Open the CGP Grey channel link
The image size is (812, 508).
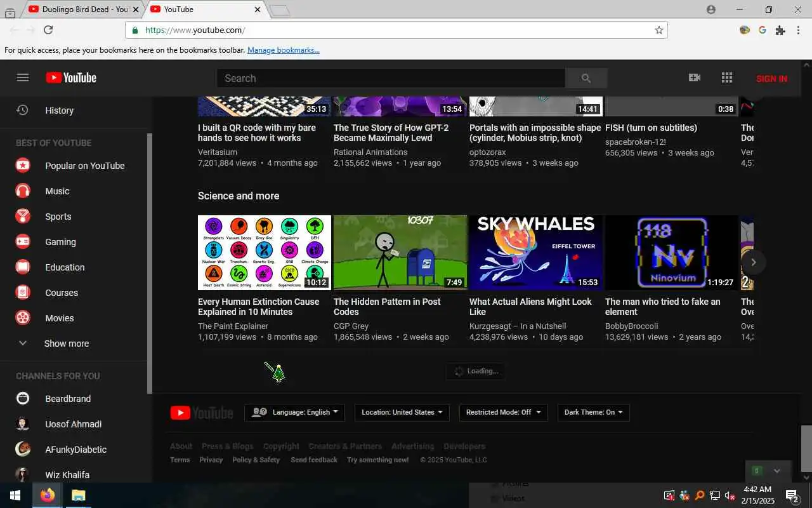click(351, 326)
